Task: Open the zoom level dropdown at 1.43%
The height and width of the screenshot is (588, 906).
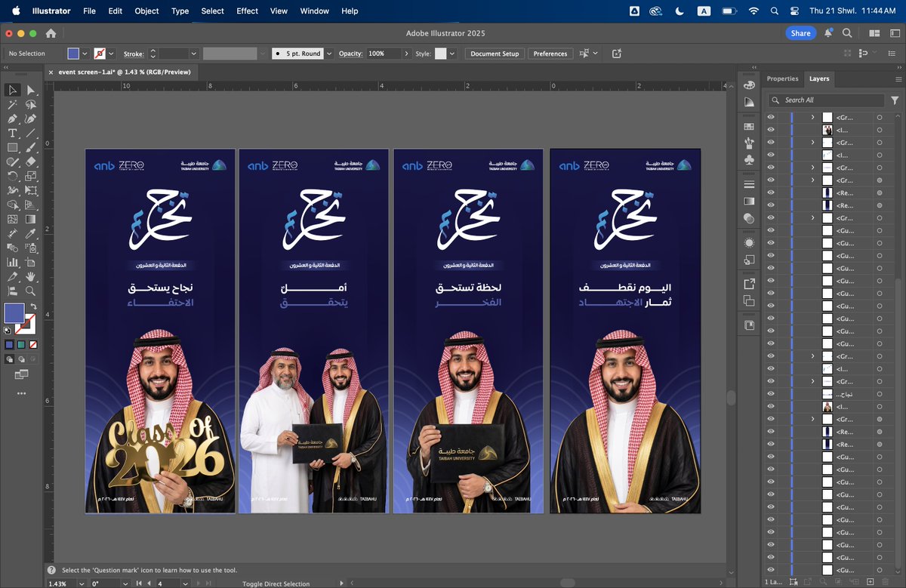Action: coord(81,583)
